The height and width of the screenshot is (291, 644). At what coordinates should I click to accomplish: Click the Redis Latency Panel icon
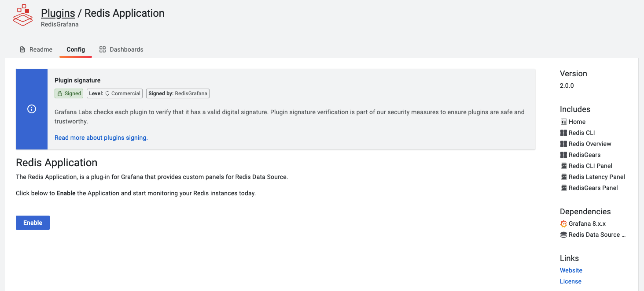click(x=563, y=177)
